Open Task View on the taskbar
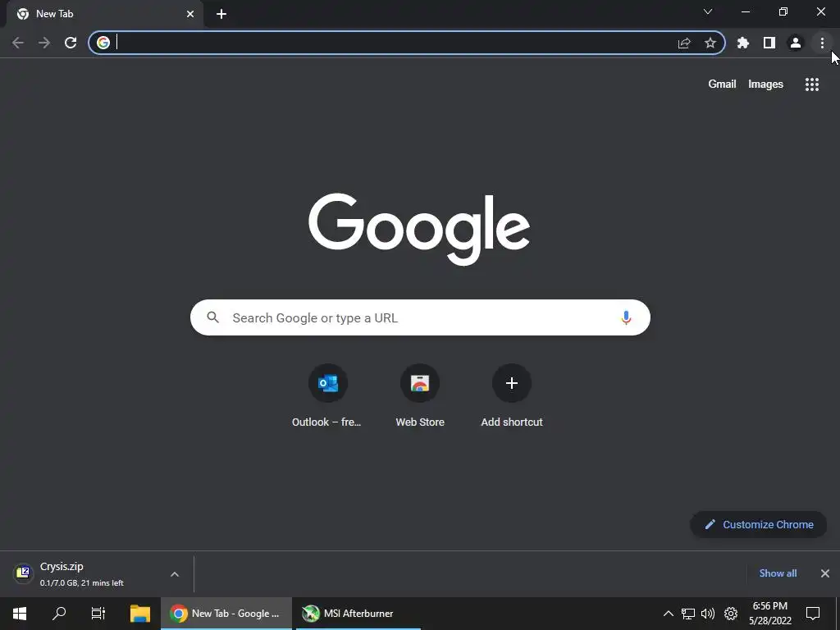This screenshot has height=630, width=840. [98, 614]
